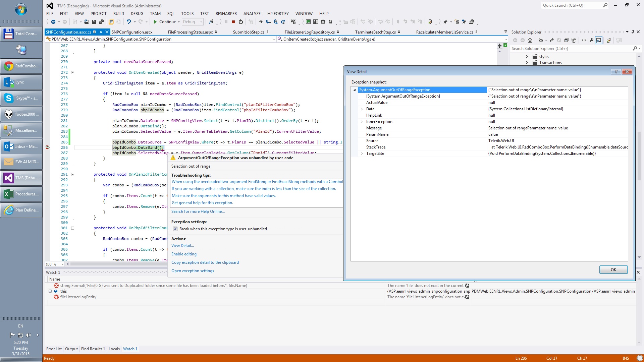The height and width of the screenshot is (362, 644).
Task: Click the Save All icon
Action: pyautogui.click(x=101, y=22)
